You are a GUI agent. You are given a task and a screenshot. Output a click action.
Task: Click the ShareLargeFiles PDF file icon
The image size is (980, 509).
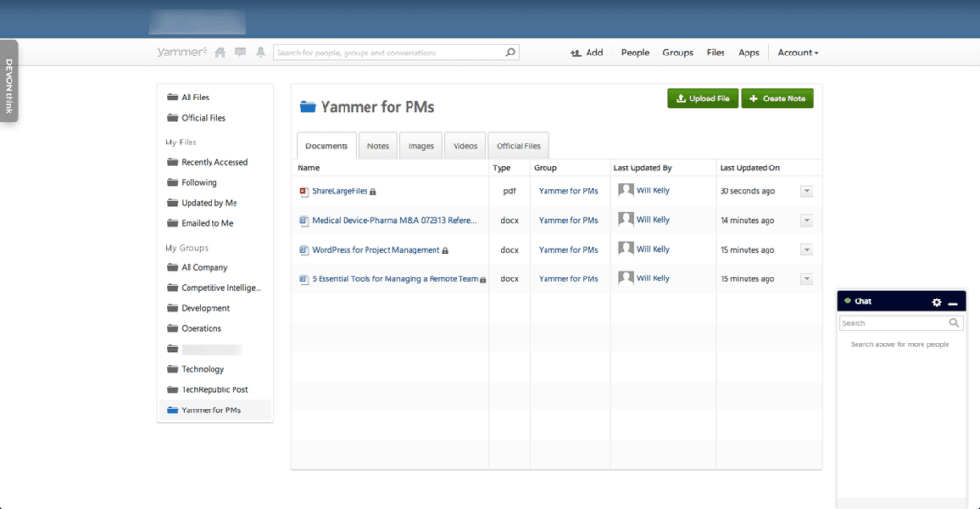(303, 191)
